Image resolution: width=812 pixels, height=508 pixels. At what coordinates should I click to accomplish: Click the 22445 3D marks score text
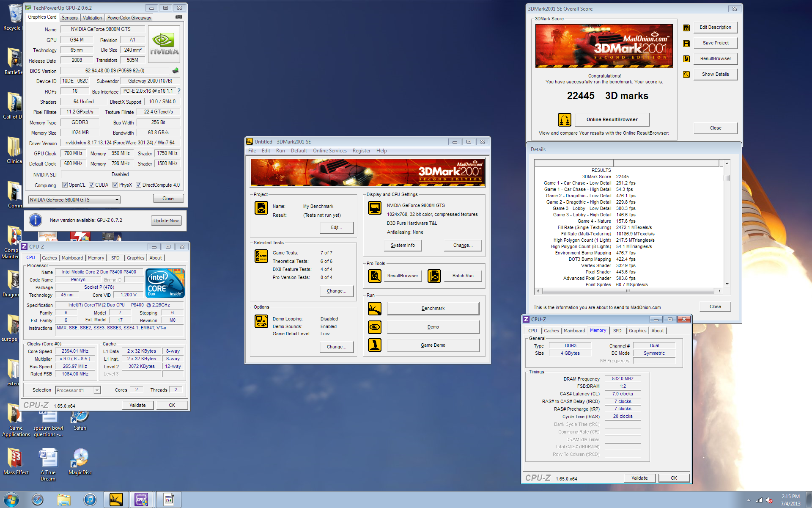[x=607, y=96]
